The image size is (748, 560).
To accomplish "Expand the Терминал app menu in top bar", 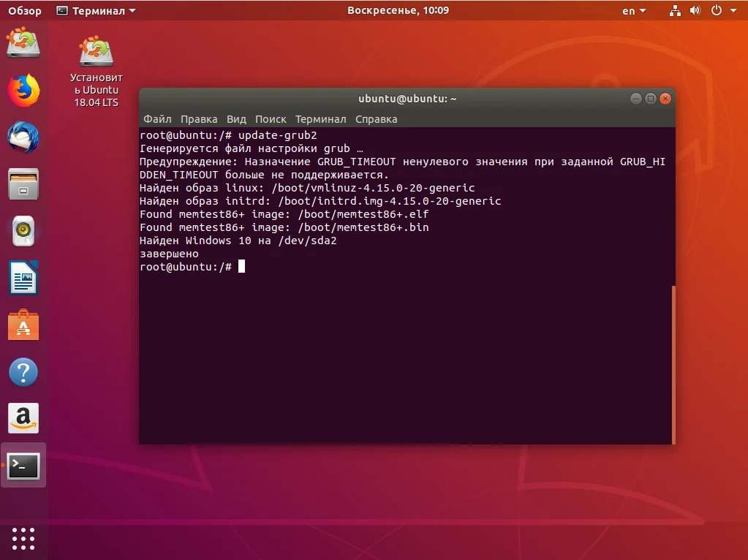I will [96, 11].
